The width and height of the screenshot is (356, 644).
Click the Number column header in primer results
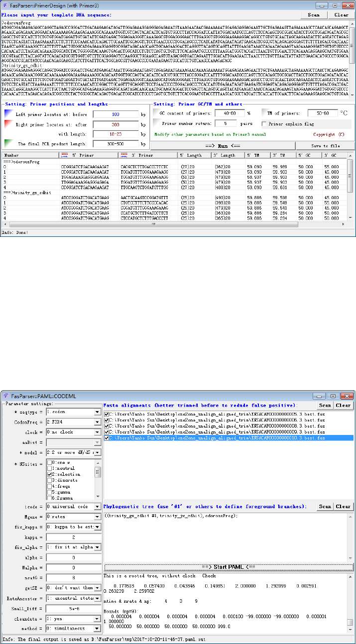(x=30, y=155)
